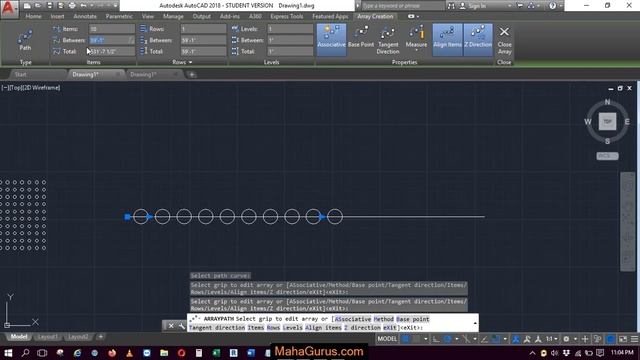This screenshot has height=360, width=640.
Task: Click the Rows count input field
Action: [203, 29]
